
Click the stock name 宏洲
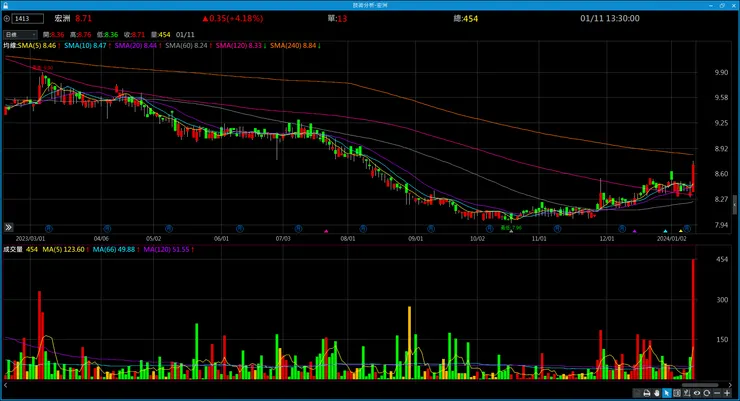62,18
